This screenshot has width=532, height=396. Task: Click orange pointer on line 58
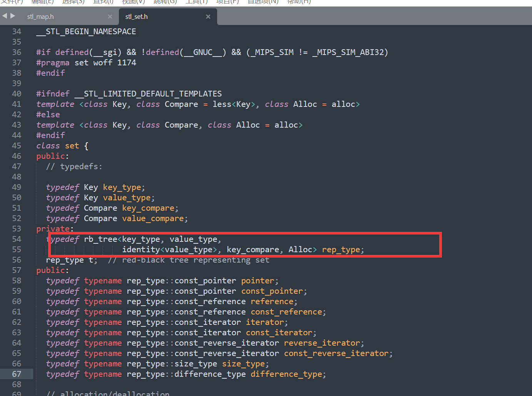[x=258, y=281]
